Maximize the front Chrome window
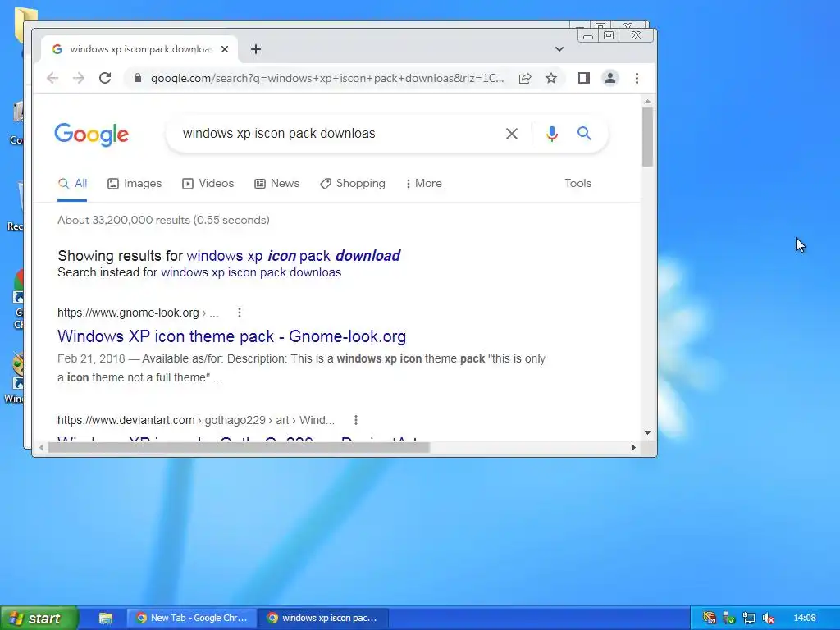This screenshot has width=840, height=630. pyautogui.click(x=609, y=36)
